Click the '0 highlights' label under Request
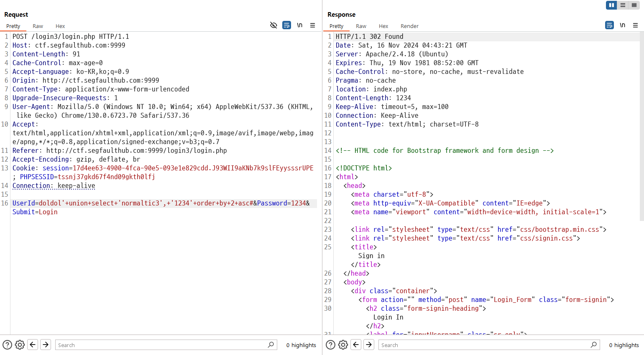This screenshot has width=644, height=355. point(301,345)
